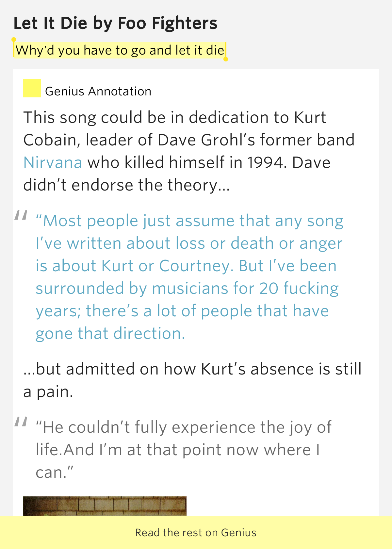Open the Nirvana link
The width and height of the screenshot is (392, 549).
coord(53,162)
